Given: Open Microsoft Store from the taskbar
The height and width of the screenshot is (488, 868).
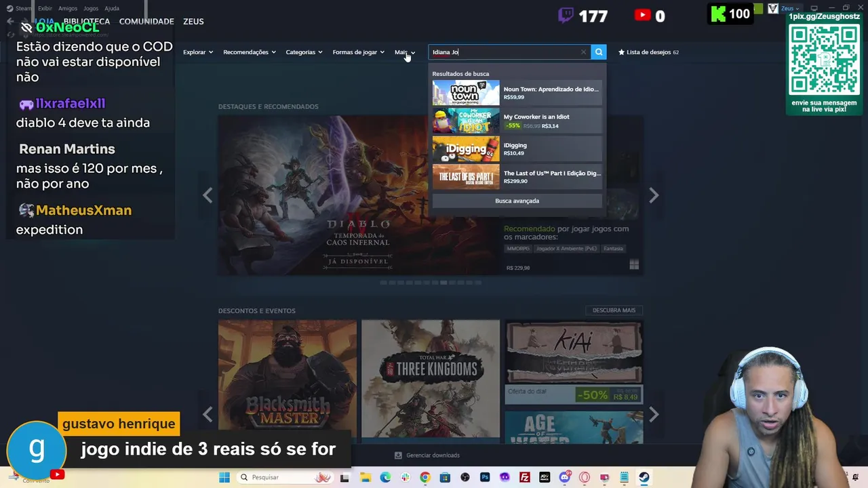Looking at the screenshot, I should (445, 477).
